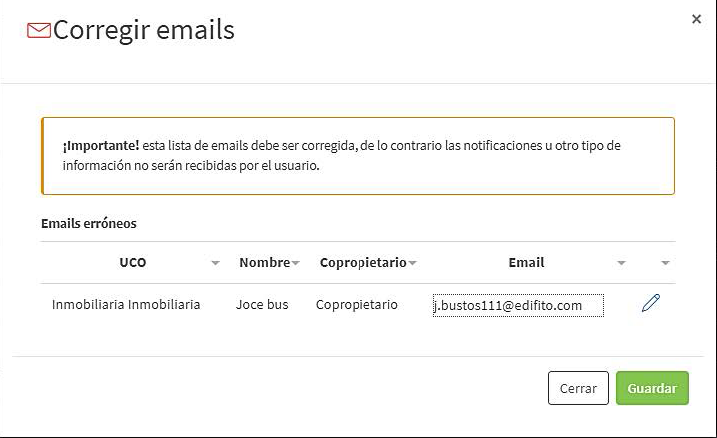
Task: Open the UCO column sort arrow
Action: tap(215, 263)
